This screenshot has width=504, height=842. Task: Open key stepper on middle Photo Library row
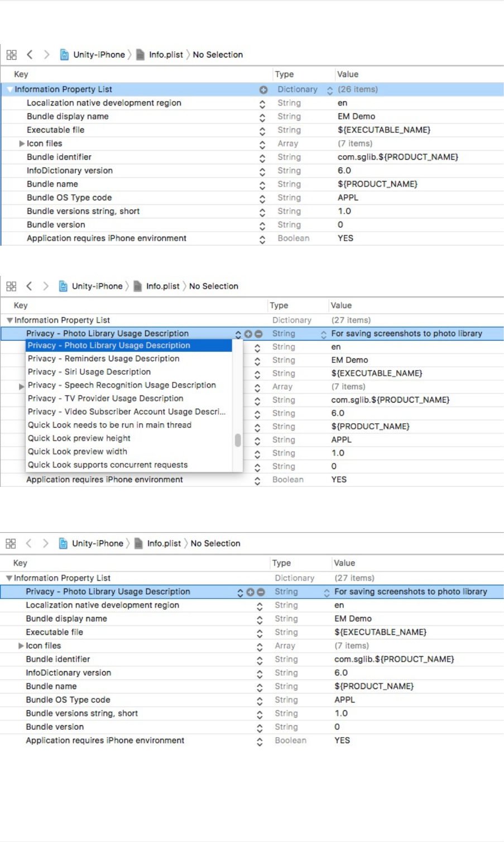pyautogui.click(x=238, y=334)
